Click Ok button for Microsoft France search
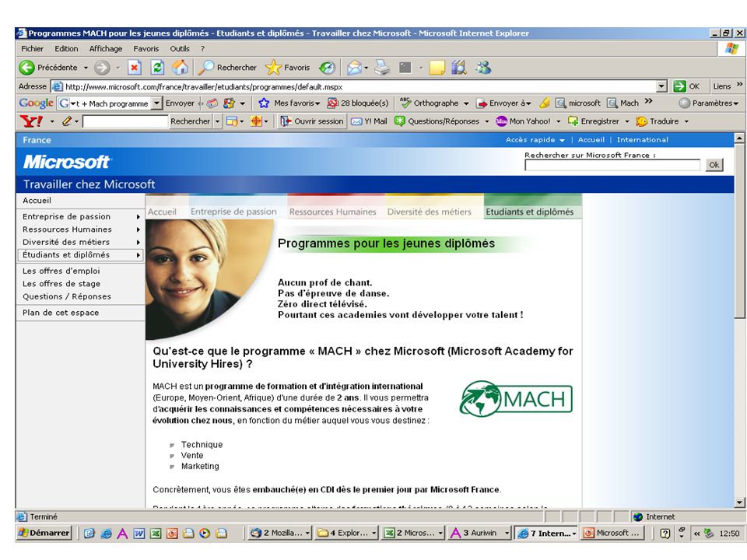Viewport: 747px width, 560px height. click(x=714, y=165)
